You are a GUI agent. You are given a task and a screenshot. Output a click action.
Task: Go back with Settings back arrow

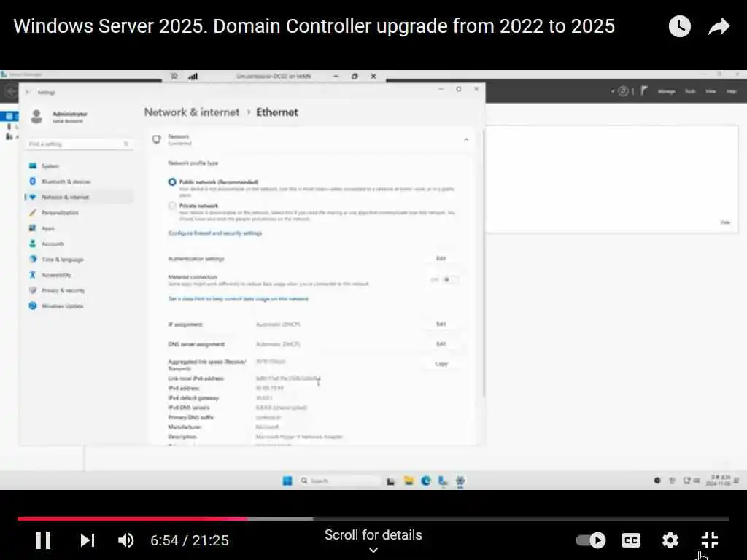[x=27, y=93]
